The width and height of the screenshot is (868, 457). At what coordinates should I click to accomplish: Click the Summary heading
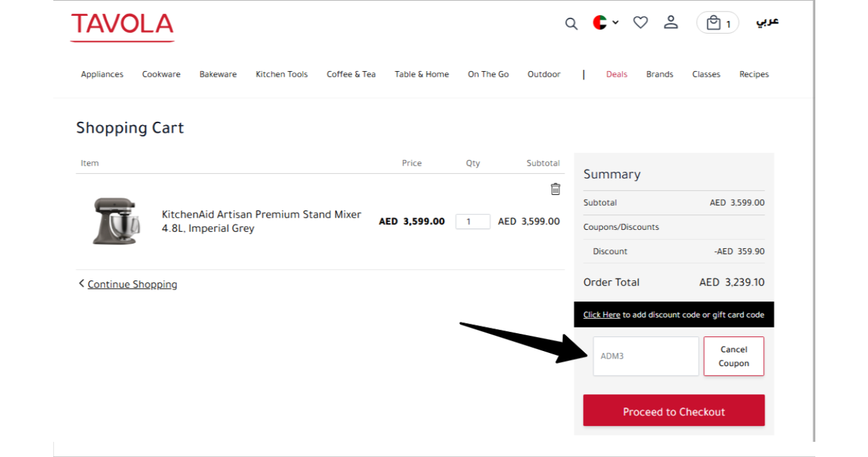pos(612,175)
